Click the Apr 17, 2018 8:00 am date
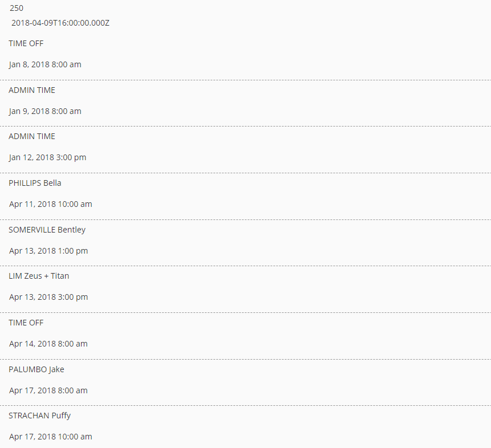 48,390
